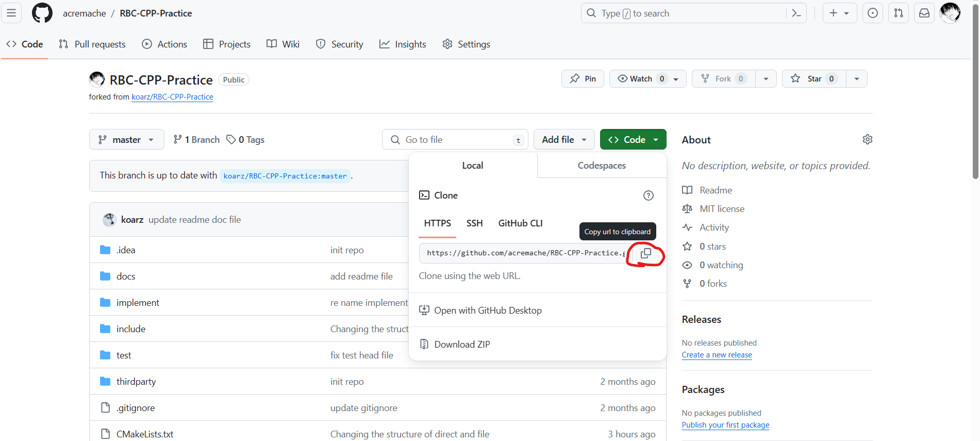Open the koarz/RBC-CPP-Practice forked-from link
Screen dimensions: 980x441
tap(172, 97)
